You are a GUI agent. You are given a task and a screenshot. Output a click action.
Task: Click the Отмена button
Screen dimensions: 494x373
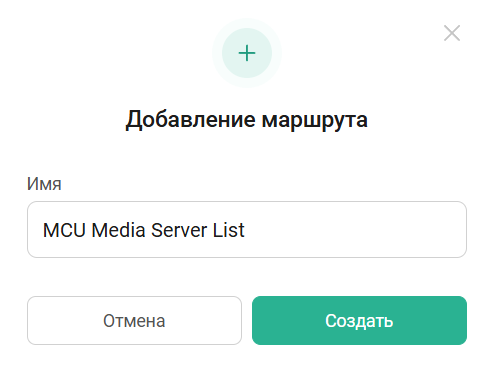point(134,320)
